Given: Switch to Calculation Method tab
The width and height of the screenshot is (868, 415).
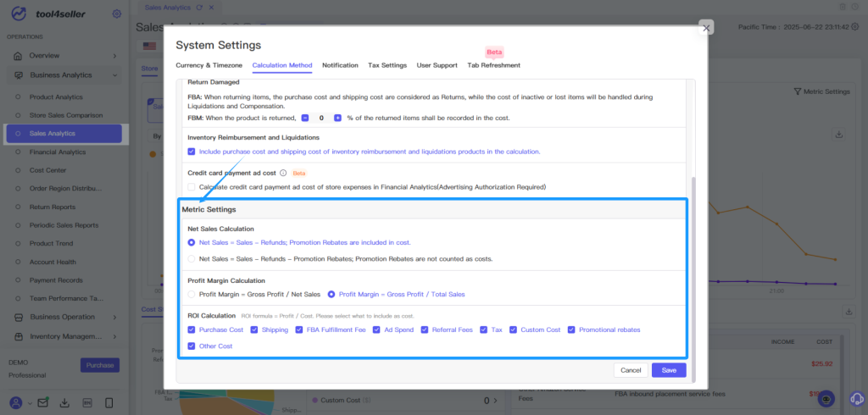Looking at the screenshot, I should coord(282,65).
